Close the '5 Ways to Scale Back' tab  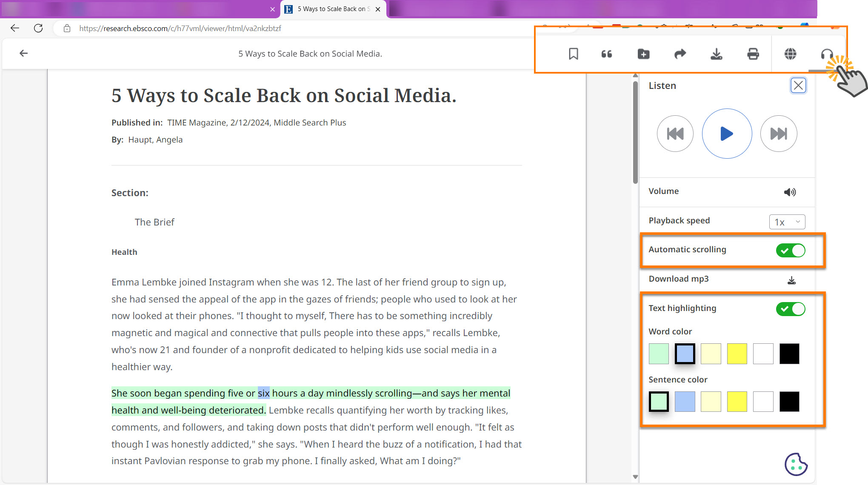point(378,9)
